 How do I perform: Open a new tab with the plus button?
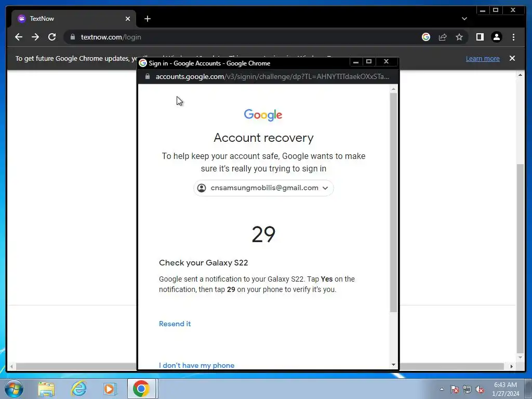pos(147,19)
